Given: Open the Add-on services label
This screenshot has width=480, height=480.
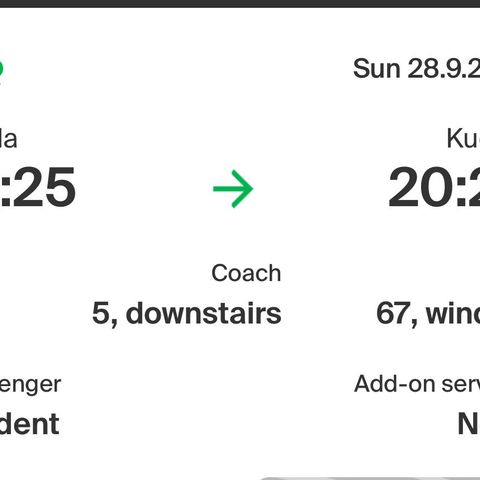Looking at the screenshot, I should pyautogui.click(x=417, y=384).
